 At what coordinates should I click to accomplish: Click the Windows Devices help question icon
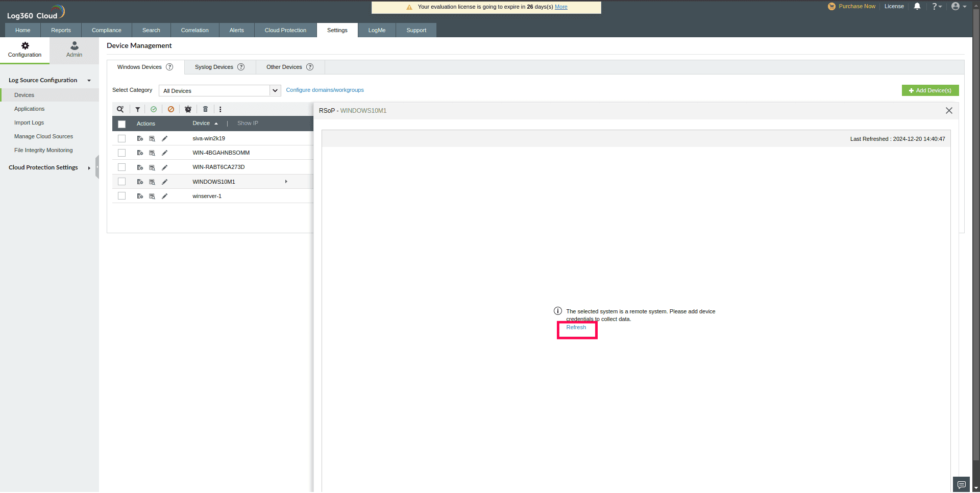169,67
